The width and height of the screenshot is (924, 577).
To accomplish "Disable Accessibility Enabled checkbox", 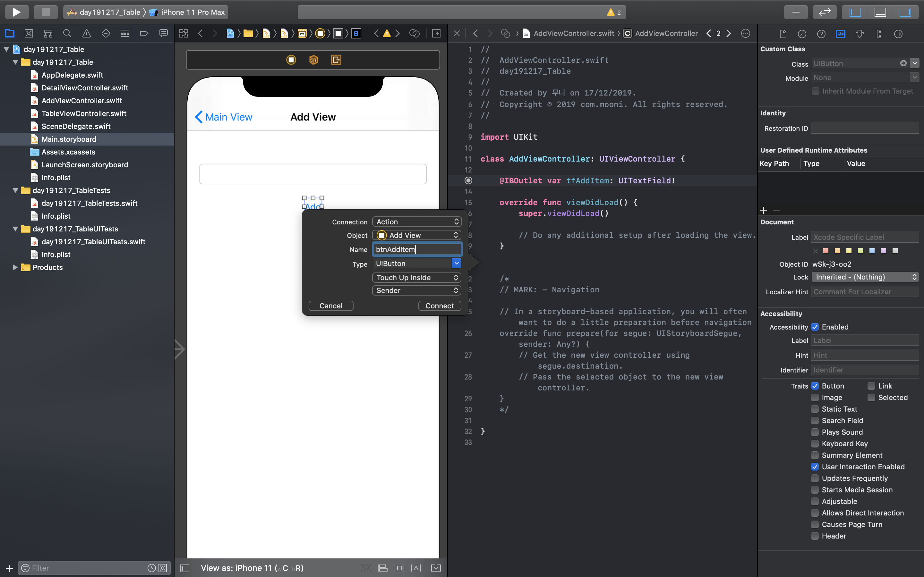I will pyautogui.click(x=815, y=327).
